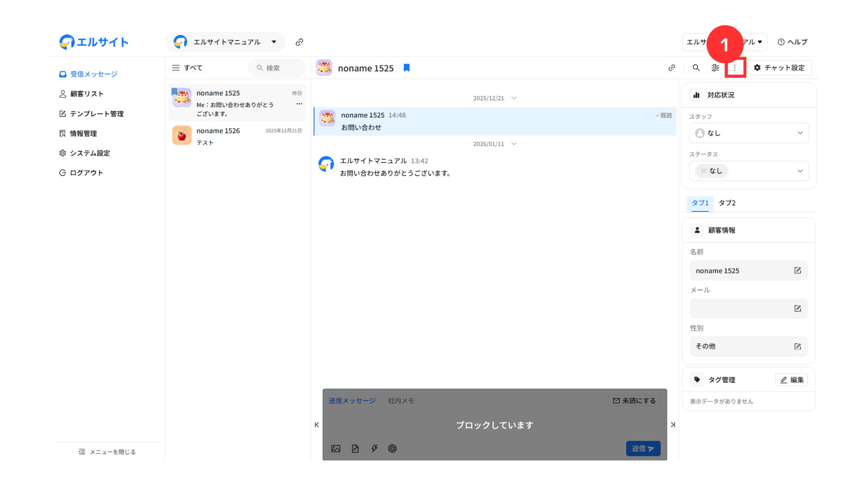
Task: Switch to 社内メモ tab
Action: coord(401,401)
